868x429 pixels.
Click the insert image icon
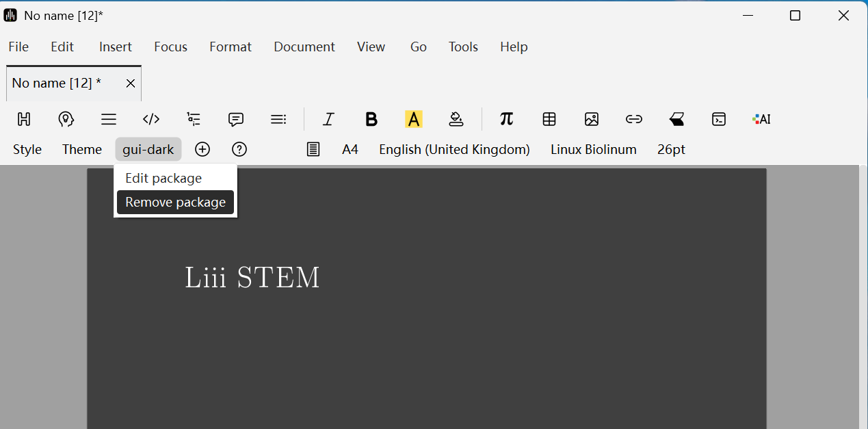coord(592,119)
